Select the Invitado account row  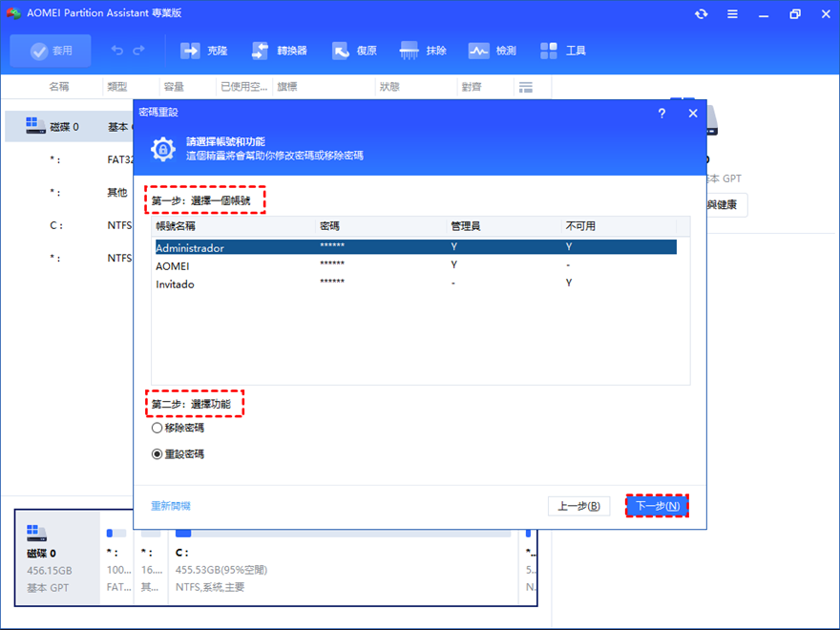click(x=416, y=283)
